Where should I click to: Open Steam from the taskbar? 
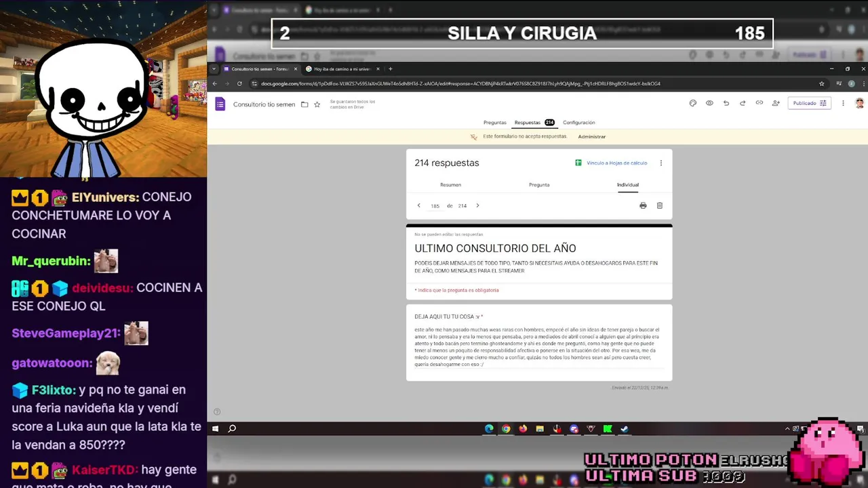[625, 428]
